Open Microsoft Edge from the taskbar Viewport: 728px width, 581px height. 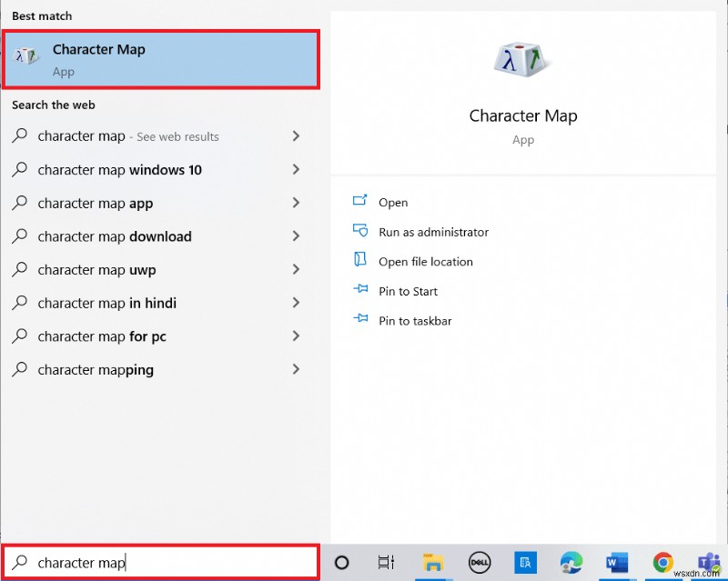click(571, 562)
